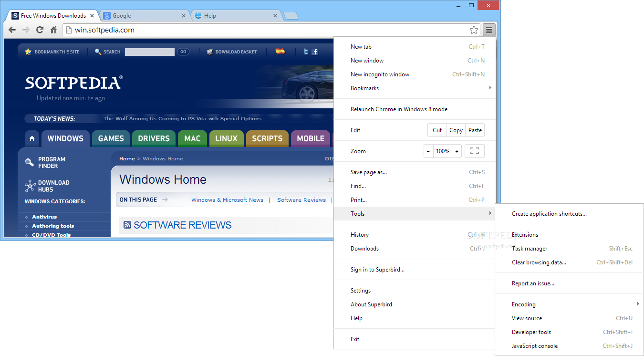Open Developer tools from submenu
Image resolution: width=644 pixels, height=356 pixels.
[570, 332]
